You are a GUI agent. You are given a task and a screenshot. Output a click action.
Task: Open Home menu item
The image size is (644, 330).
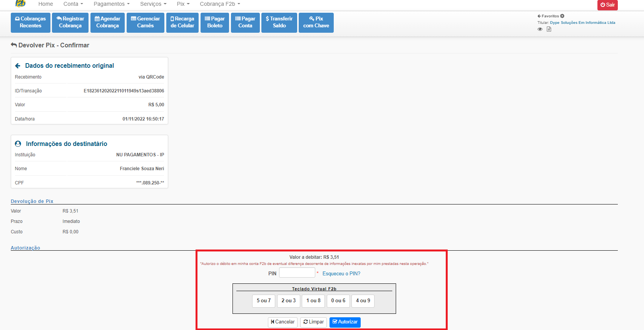pos(46,4)
